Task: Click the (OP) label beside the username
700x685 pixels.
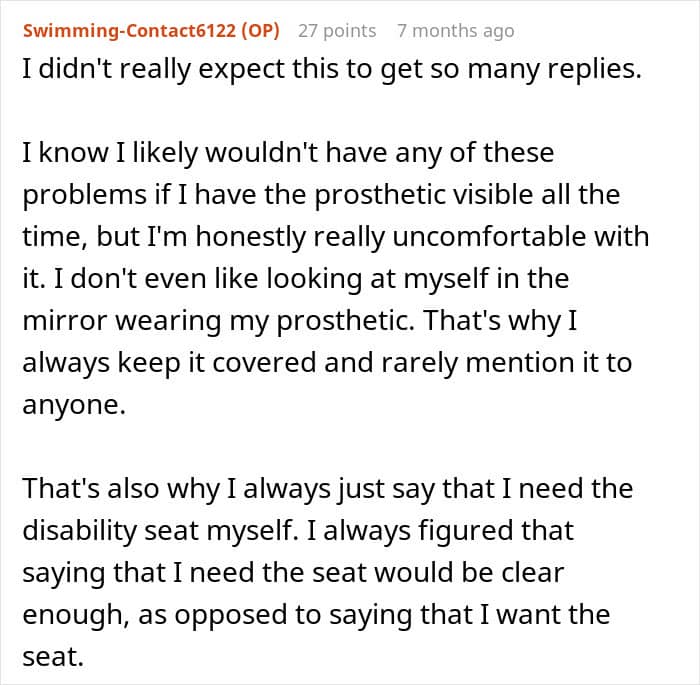Action: pos(258,31)
